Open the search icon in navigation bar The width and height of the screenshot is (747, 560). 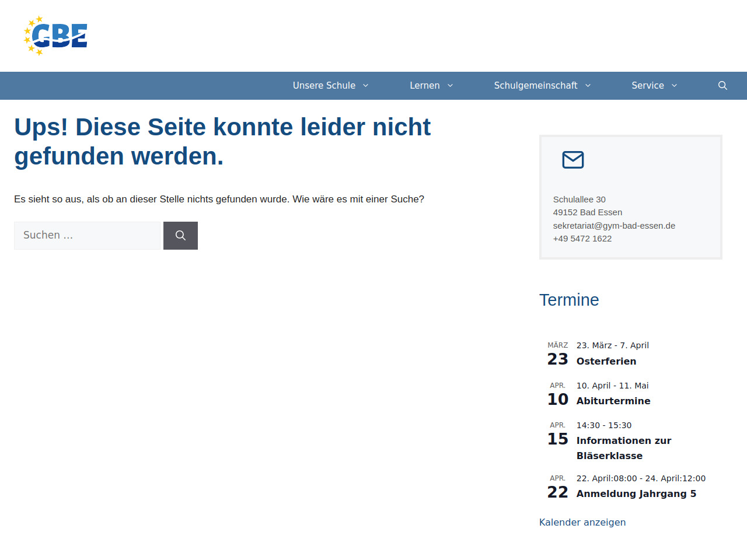tap(722, 86)
